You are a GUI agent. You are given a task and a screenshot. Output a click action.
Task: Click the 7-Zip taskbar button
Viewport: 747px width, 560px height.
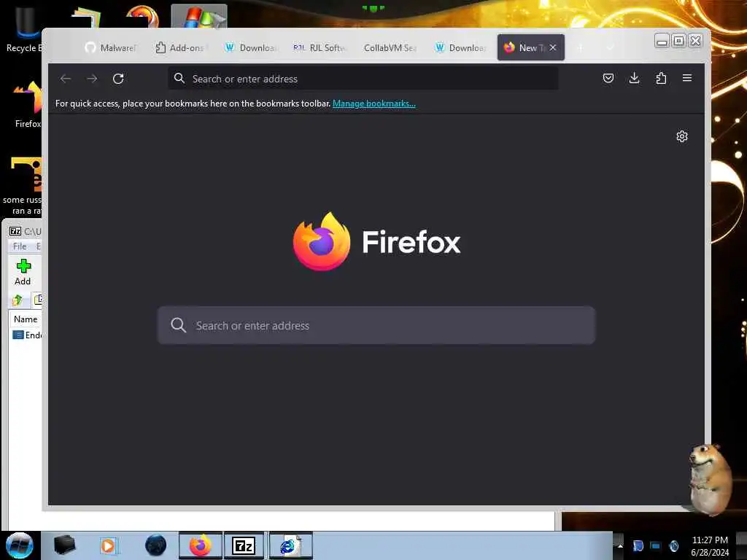[244, 545]
